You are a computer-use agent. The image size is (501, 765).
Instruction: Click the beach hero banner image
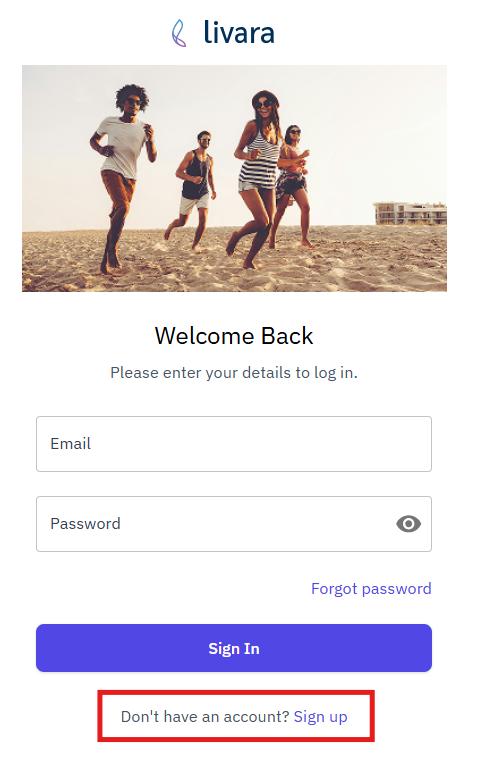click(234, 179)
